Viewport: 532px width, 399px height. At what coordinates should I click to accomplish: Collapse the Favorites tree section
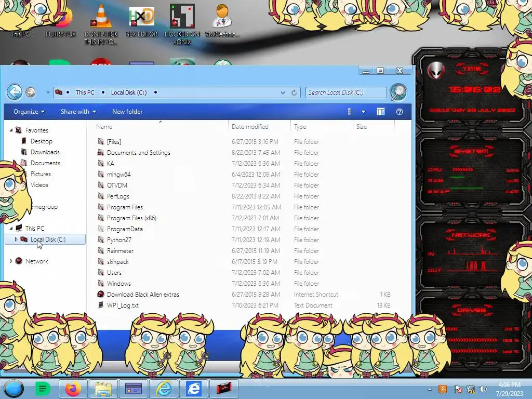tap(11, 130)
